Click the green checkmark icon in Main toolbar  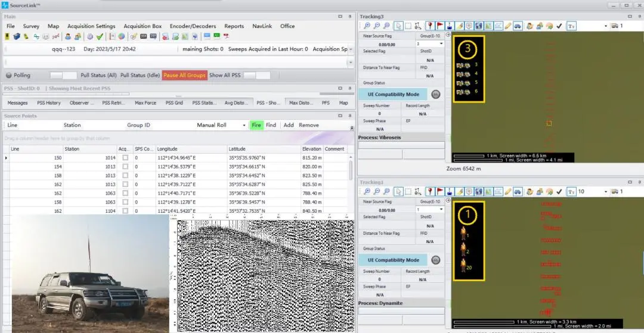tap(100, 37)
